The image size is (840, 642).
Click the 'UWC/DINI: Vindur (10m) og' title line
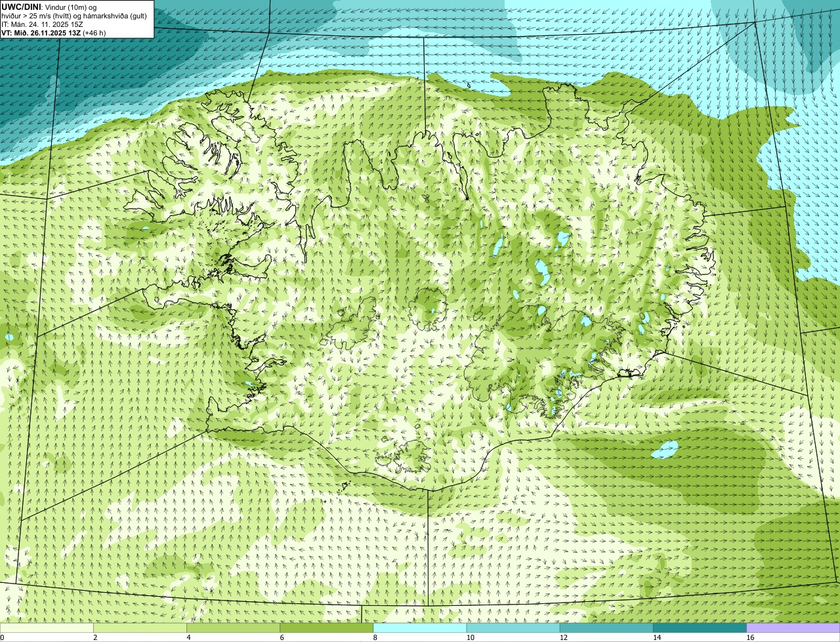click(x=49, y=7)
